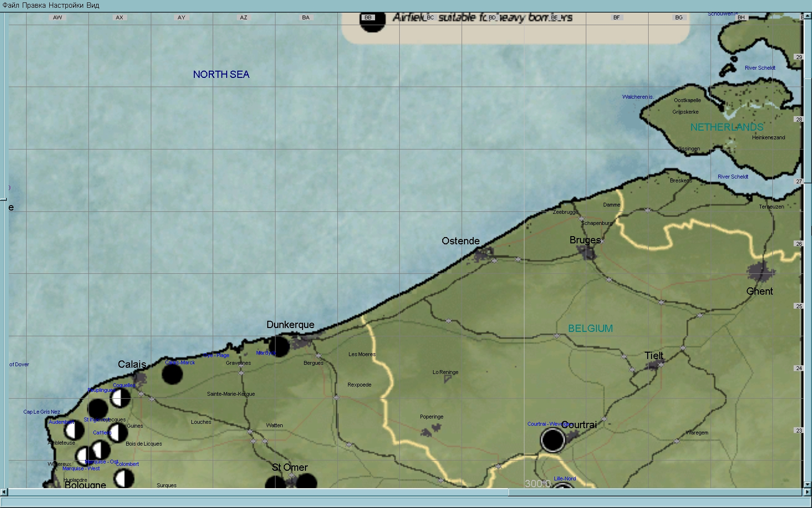
Task: Click grid row number 23
Action: pyautogui.click(x=799, y=430)
